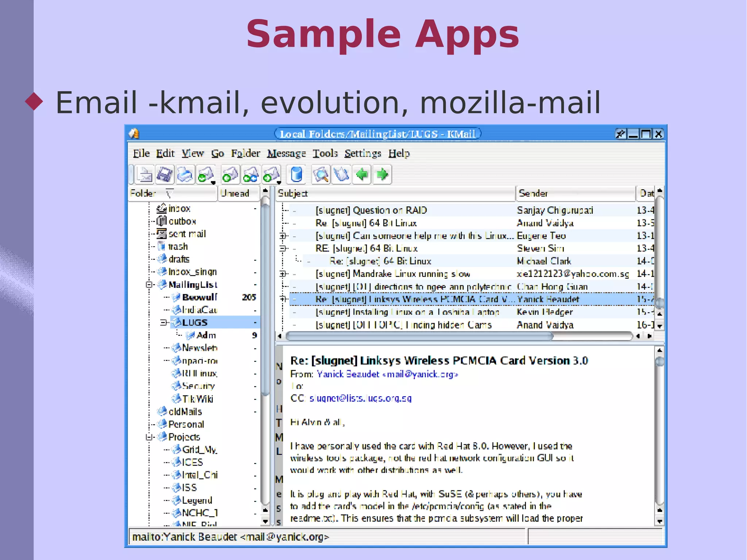Open the Settings menu
The image size is (747, 560).
pyautogui.click(x=363, y=153)
